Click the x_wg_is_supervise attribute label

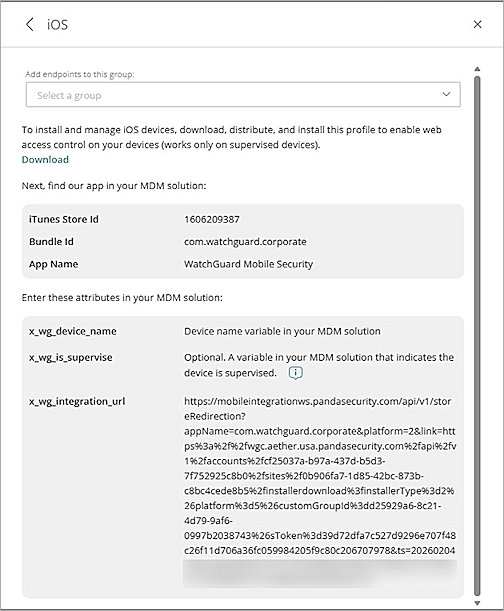coord(71,358)
